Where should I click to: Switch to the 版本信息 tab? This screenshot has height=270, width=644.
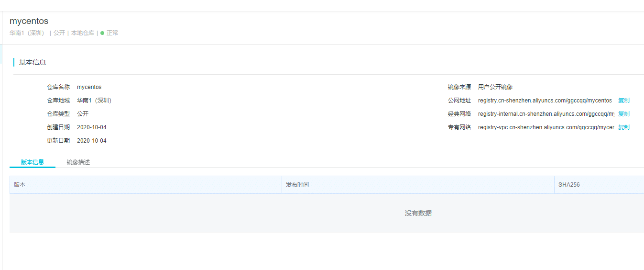(x=33, y=162)
